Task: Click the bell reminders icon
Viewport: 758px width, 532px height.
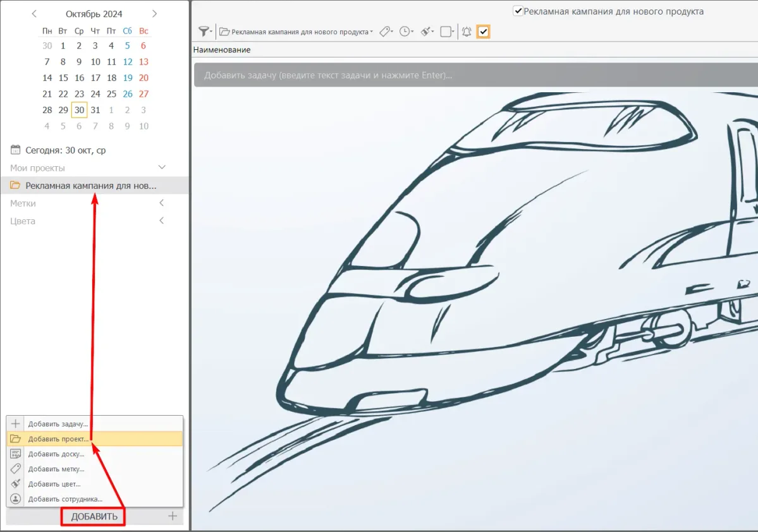Action: (x=467, y=32)
